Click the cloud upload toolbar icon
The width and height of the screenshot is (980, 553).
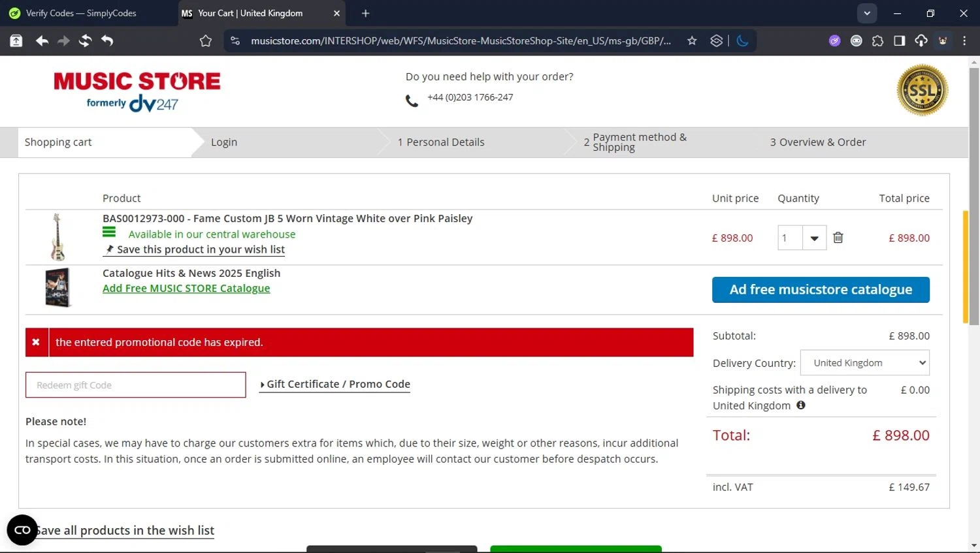(921, 40)
